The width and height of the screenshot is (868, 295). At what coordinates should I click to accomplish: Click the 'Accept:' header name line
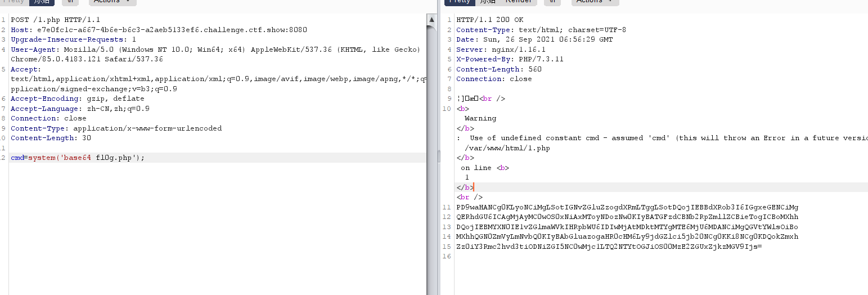26,69
